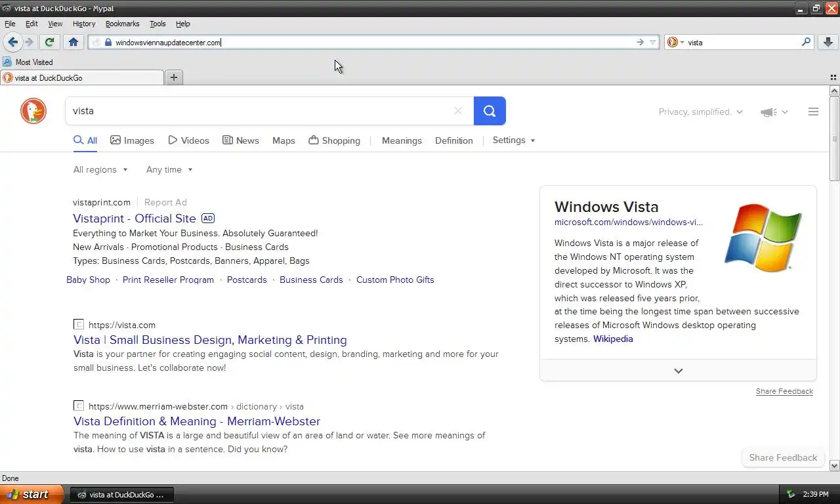Click the Windows Vista logo thumbnail

pyautogui.click(x=763, y=238)
